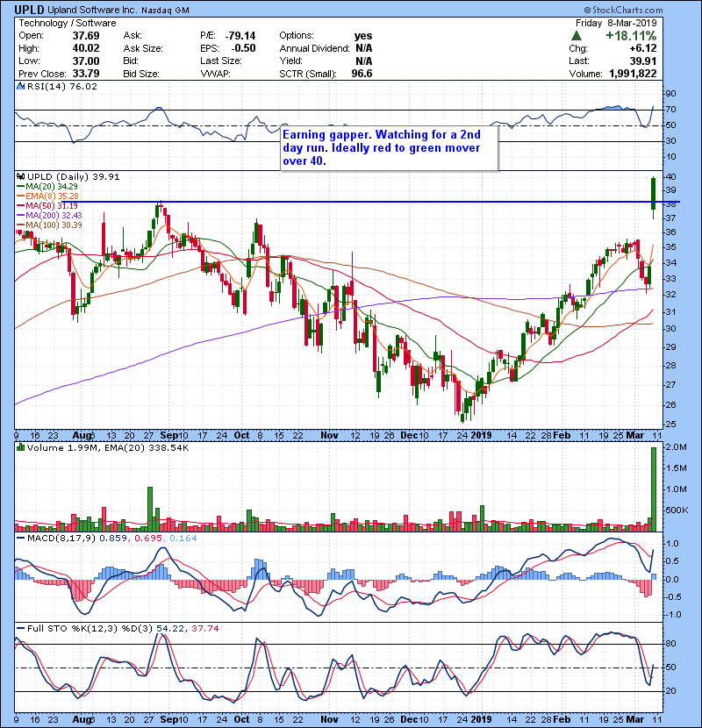Click the Open price value 37.69

(86, 36)
